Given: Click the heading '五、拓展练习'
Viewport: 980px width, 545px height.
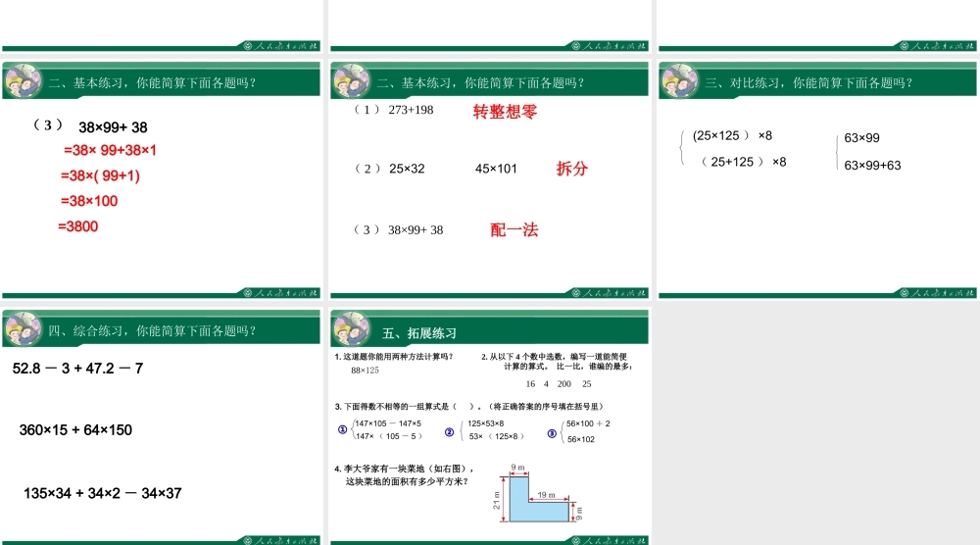Looking at the screenshot, I should [x=419, y=333].
